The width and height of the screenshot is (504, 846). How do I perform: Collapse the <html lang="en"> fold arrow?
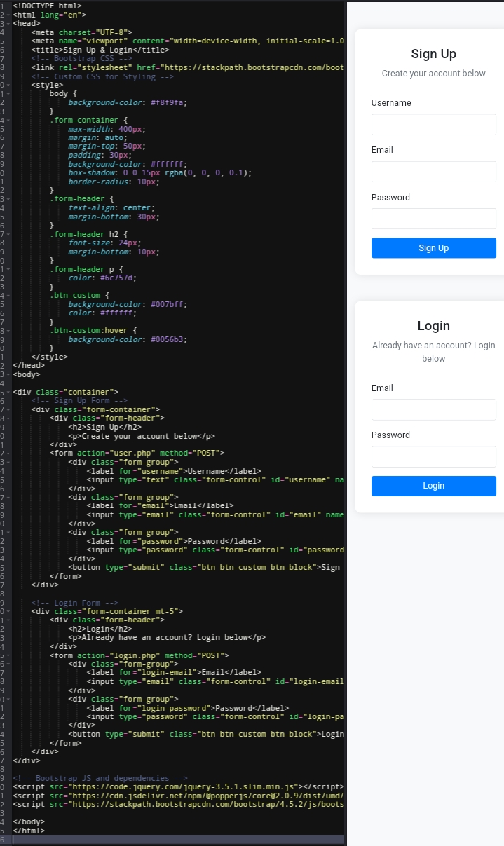tap(8, 15)
